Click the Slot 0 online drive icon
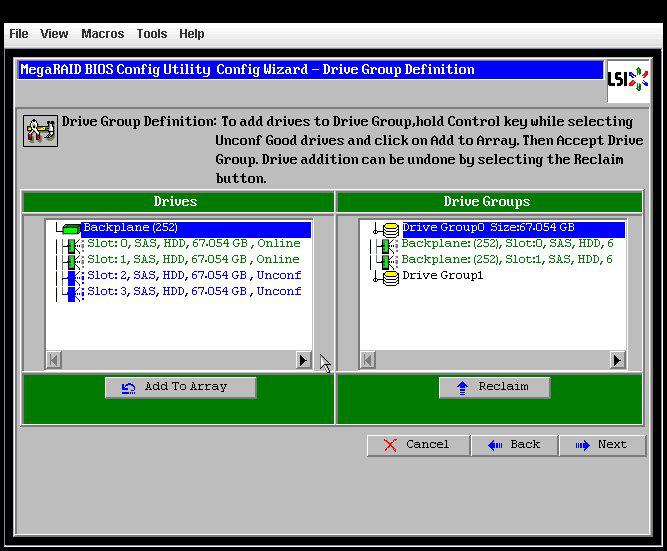667x551 pixels. point(72,244)
